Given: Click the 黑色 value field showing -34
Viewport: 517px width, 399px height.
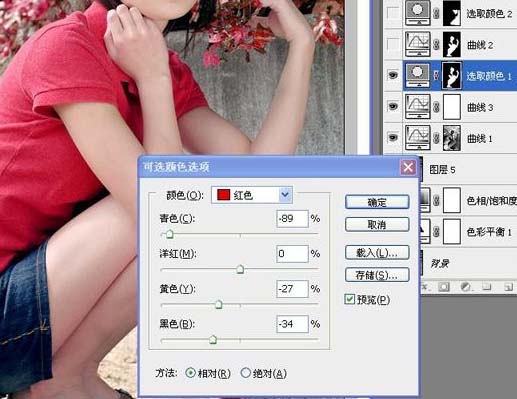Looking at the screenshot, I should click(x=292, y=324).
